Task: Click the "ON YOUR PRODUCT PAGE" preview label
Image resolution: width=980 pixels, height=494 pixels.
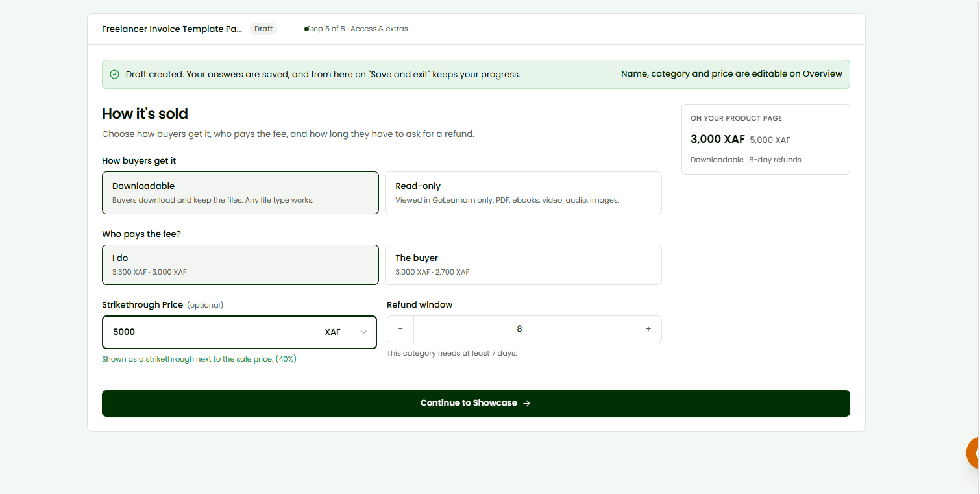Action: coord(736,119)
